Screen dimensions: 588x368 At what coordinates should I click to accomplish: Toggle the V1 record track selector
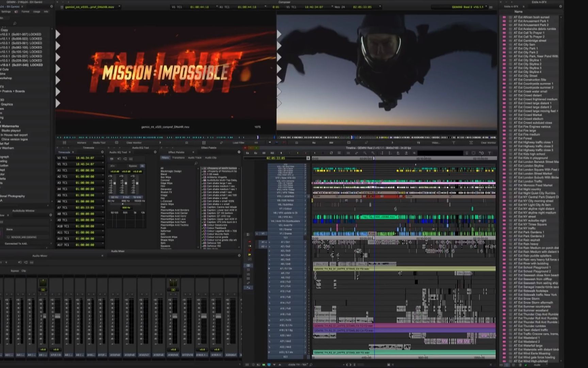285,233
